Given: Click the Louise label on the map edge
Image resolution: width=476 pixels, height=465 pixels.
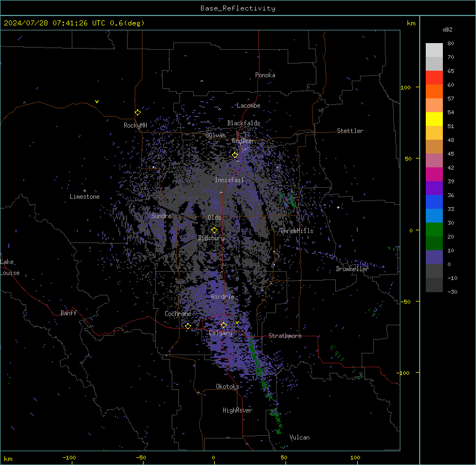Looking at the screenshot, I should tap(10, 273).
